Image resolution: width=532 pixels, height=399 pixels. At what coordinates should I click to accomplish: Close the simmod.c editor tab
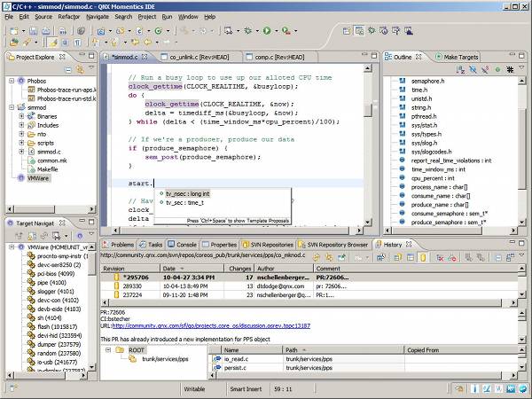coord(145,57)
